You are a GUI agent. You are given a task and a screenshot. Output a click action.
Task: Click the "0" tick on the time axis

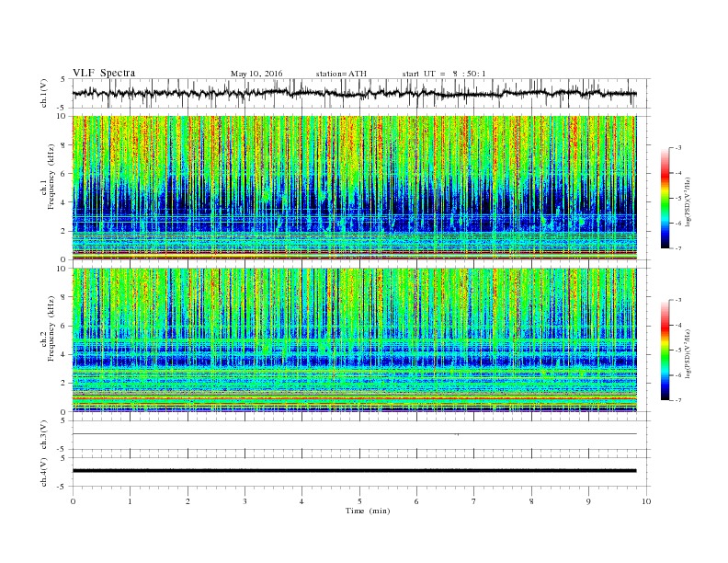(73, 501)
